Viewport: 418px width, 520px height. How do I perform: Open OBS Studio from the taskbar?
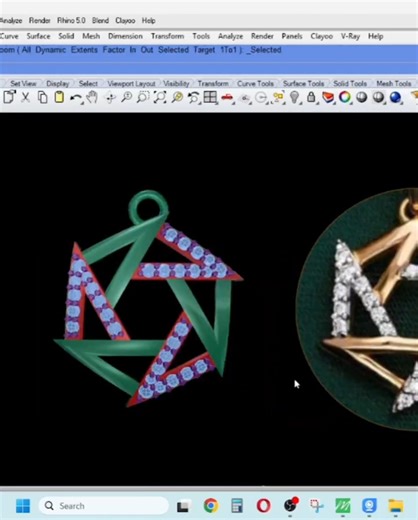[290, 505]
